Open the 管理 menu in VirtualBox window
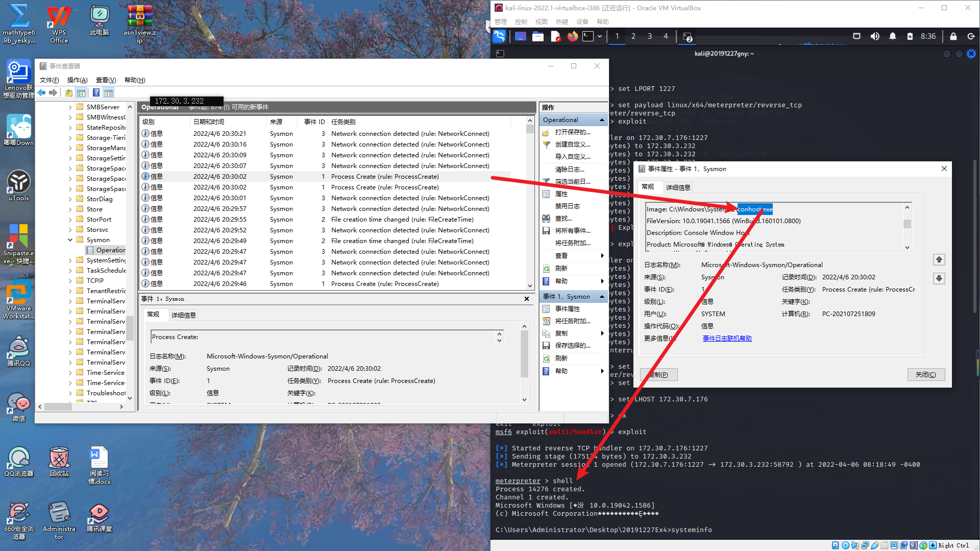 (x=501, y=21)
